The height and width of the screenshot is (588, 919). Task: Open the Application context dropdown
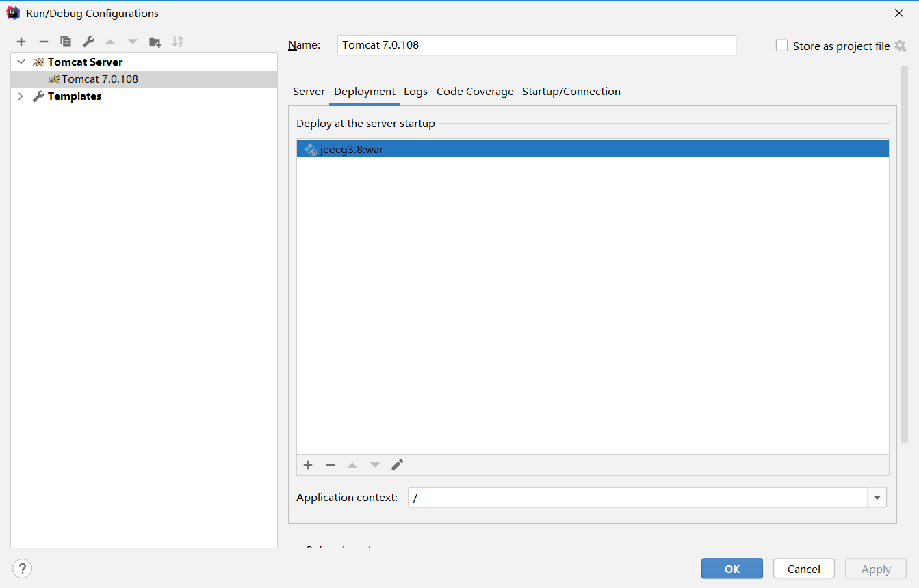pos(877,498)
